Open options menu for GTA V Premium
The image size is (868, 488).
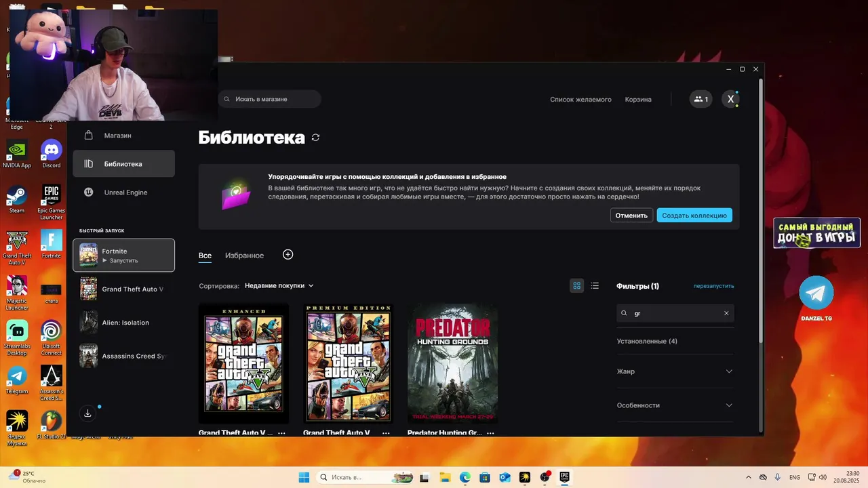pos(386,432)
